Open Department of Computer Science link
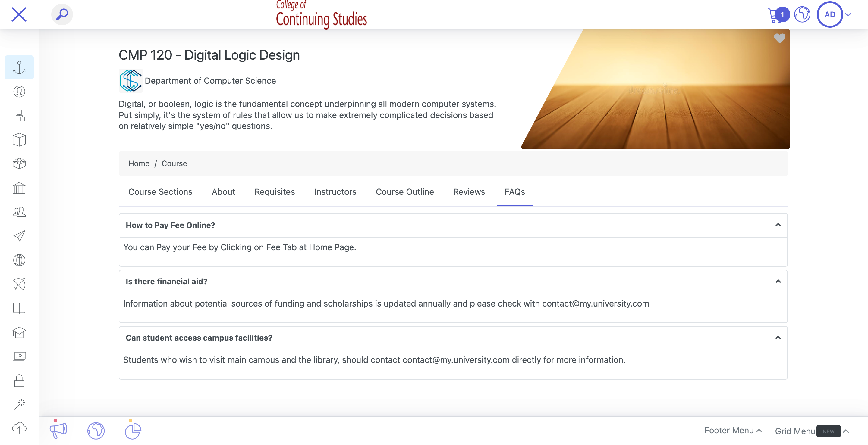This screenshot has width=868, height=445. pos(210,81)
